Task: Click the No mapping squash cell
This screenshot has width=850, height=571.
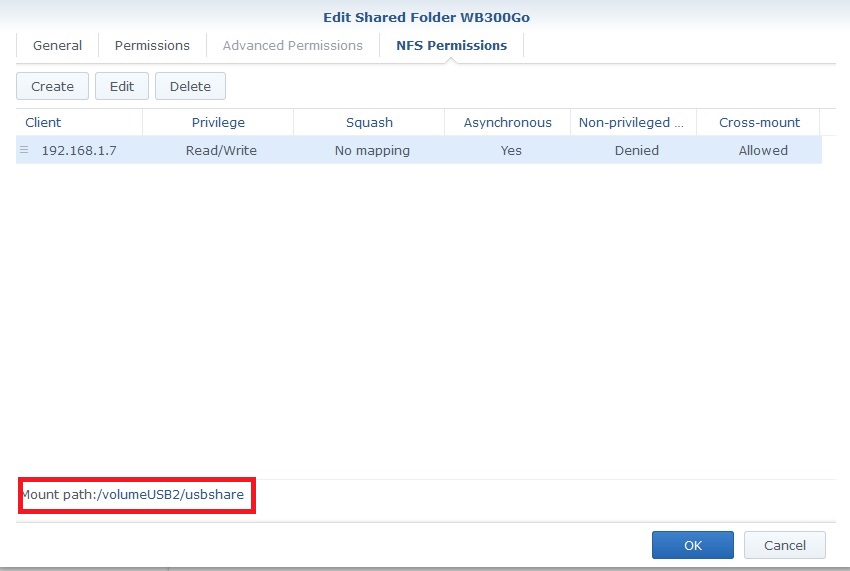Action: [372, 150]
